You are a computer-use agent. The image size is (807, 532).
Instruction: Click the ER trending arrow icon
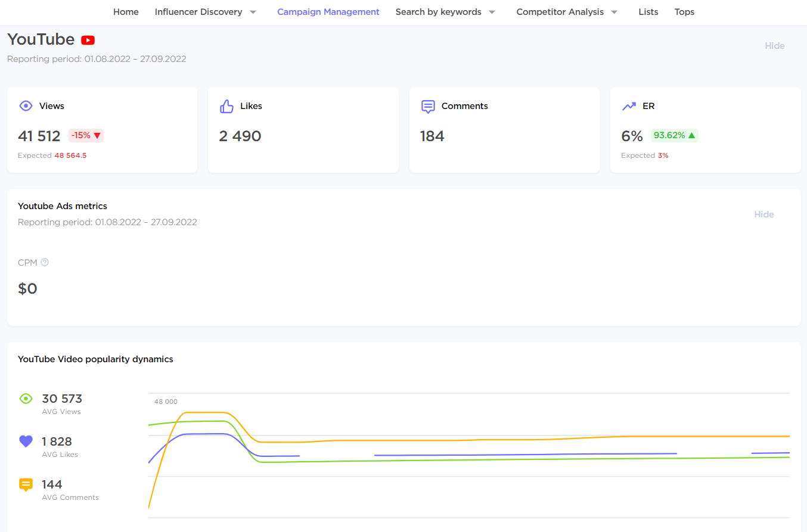tap(629, 106)
